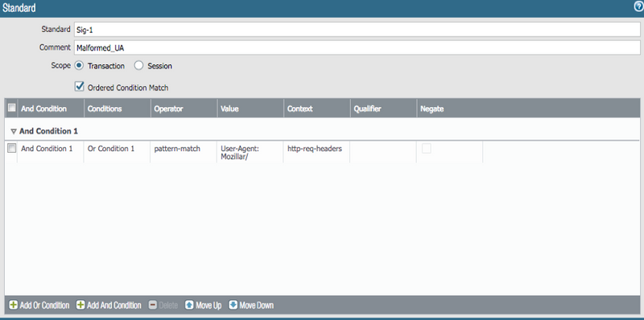Select the Transaction scope radio button
Image resolution: width=644 pixels, height=320 pixels.
(79, 65)
